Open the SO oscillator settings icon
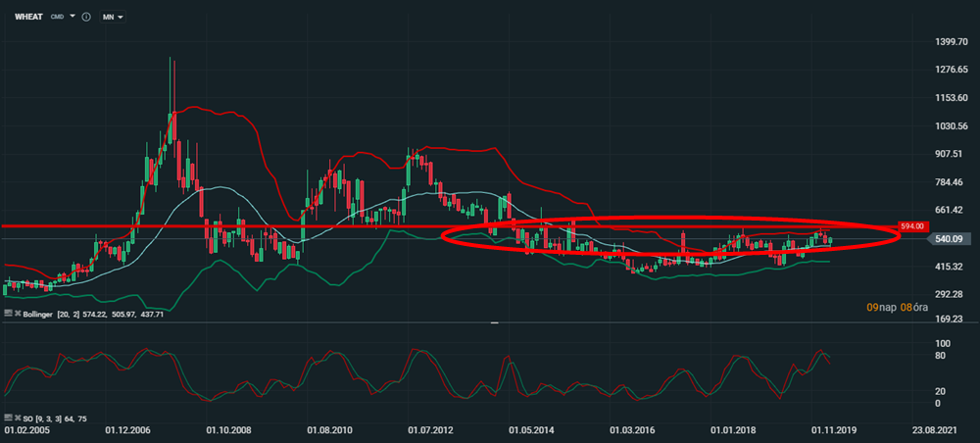980x443 pixels. click(9, 418)
